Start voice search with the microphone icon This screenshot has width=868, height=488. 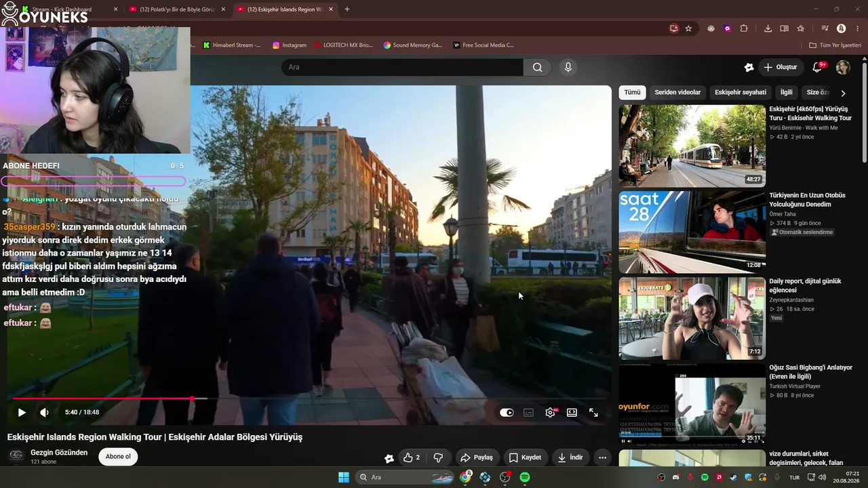568,67
